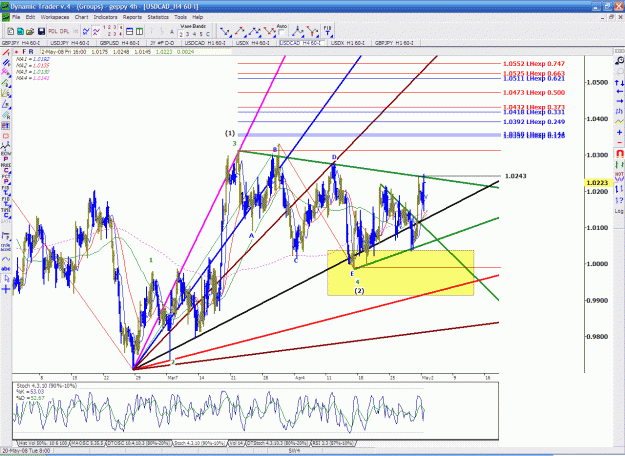Click the blue left arrow in right sidebar
Viewport: 625px width, 456px height.
click(619, 92)
